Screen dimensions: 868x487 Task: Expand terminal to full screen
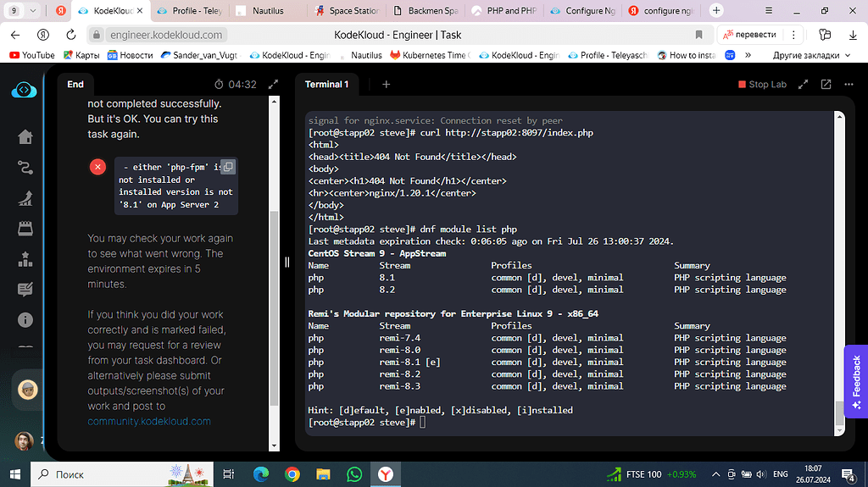[x=803, y=84]
